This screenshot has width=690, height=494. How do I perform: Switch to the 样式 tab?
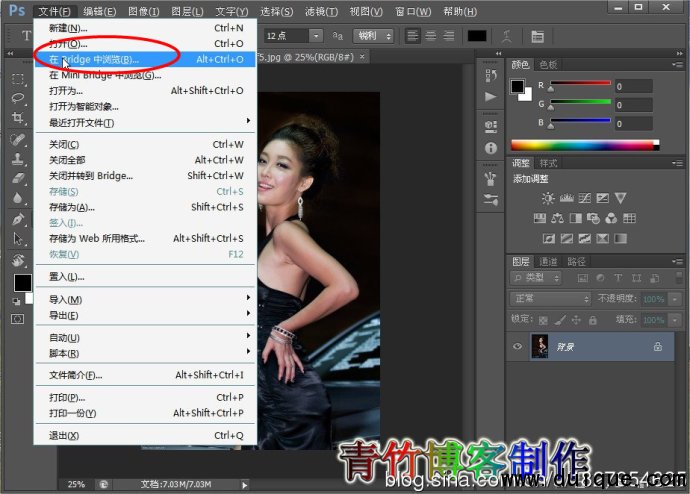[548, 164]
